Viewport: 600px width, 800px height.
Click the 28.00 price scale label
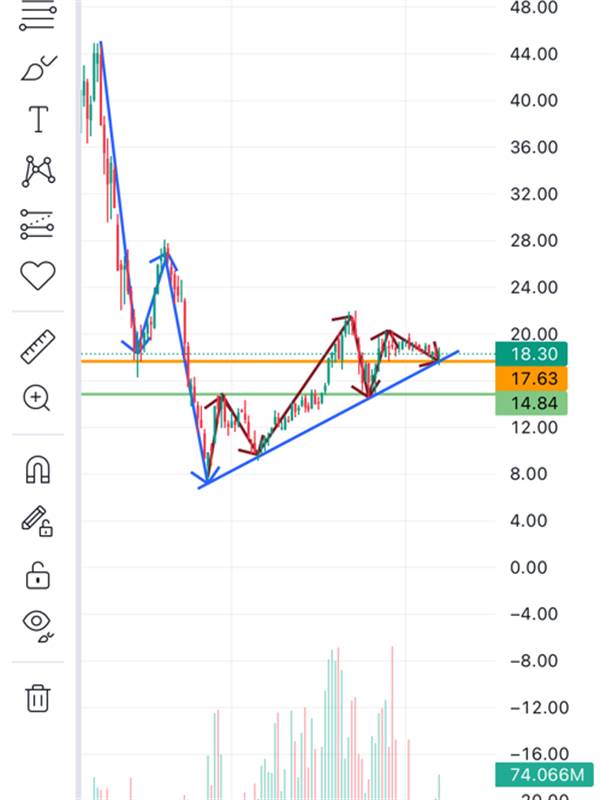click(534, 240)
